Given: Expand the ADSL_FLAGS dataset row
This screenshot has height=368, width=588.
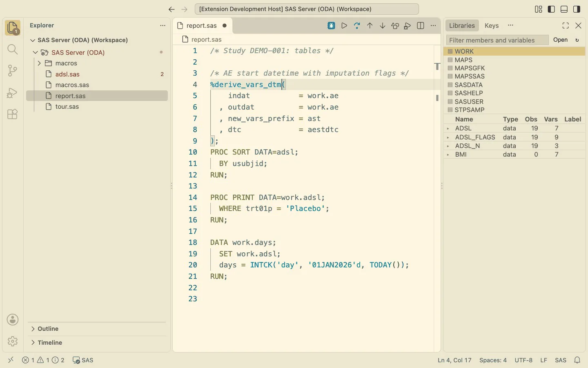Looking at the screenshot, I should (x=448, y=137).
